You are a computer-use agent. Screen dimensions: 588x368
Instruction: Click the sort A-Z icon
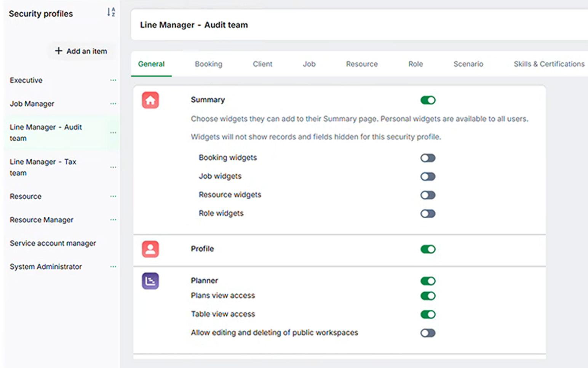[111, 12]
